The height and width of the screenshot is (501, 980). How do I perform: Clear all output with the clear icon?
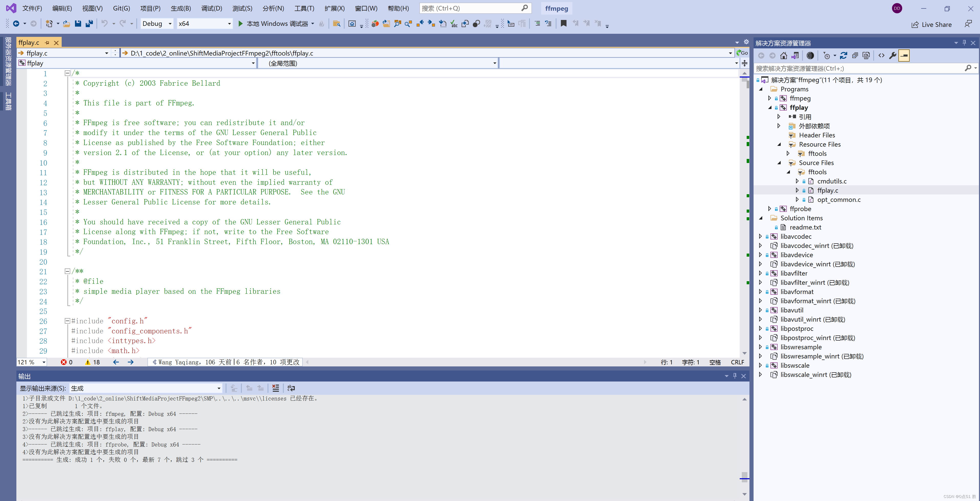276,388
